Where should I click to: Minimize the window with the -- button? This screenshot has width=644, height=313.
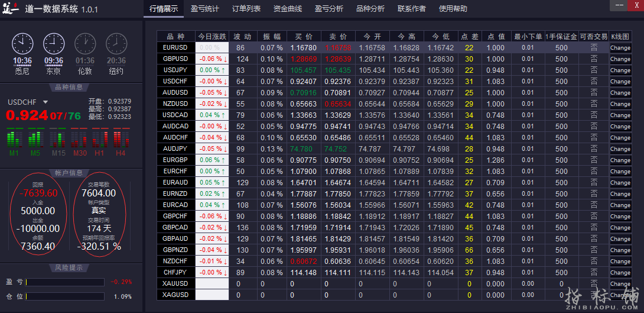(x=619, y=5)
